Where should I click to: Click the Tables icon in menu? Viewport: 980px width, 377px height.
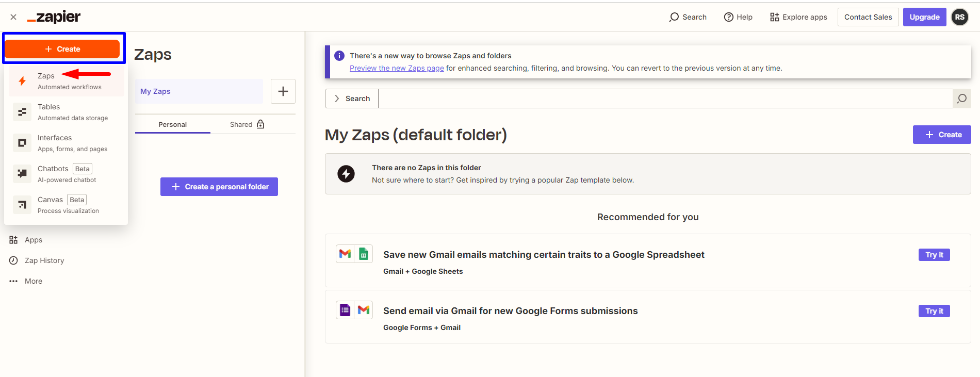[22, 112]
